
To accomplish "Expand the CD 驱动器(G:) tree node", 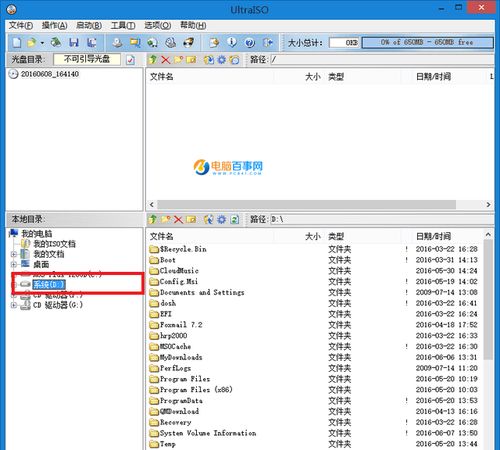I will tap(14, 305).
